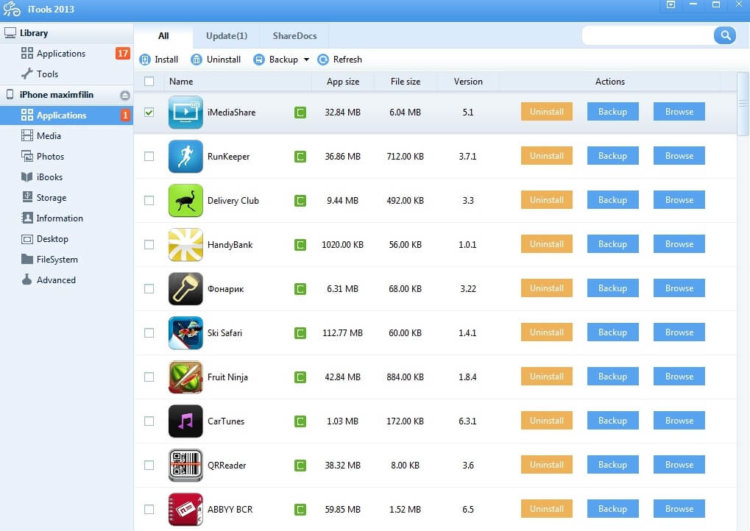Open Information in the sidebar

click(66, 218)
